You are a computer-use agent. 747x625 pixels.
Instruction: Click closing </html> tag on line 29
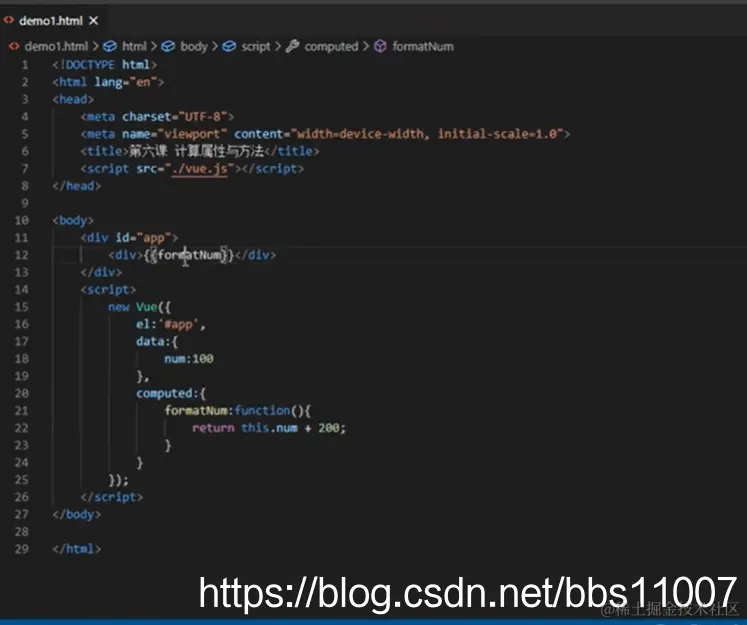point(77,549)
